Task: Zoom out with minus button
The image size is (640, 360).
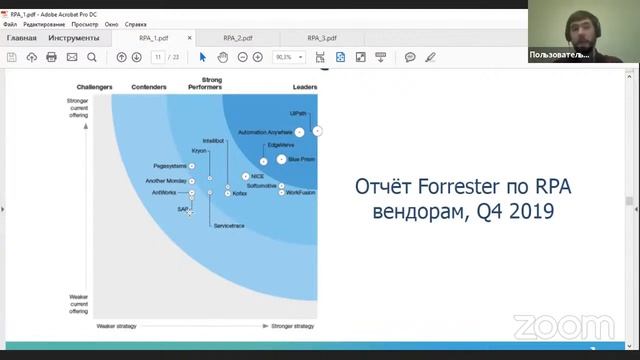Action: click(242, 57)
